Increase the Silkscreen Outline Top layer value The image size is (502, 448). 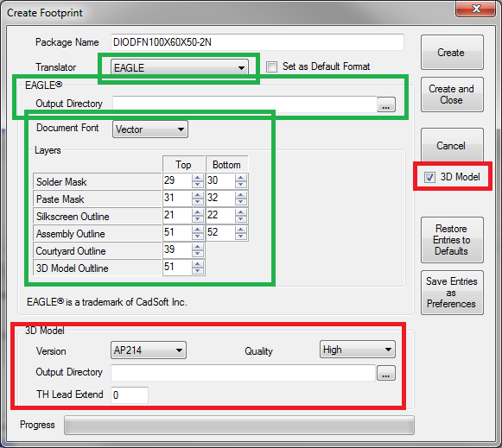(x=198, y=212)
